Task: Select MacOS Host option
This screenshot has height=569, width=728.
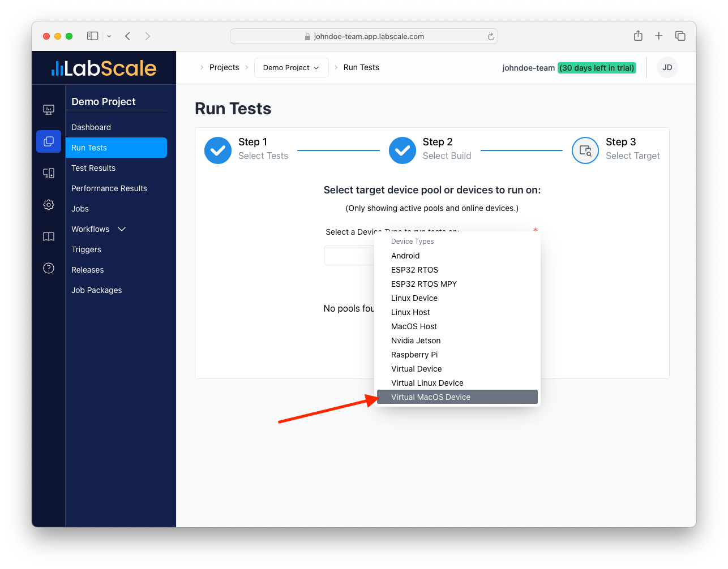Action: click(x=457, y=326)
